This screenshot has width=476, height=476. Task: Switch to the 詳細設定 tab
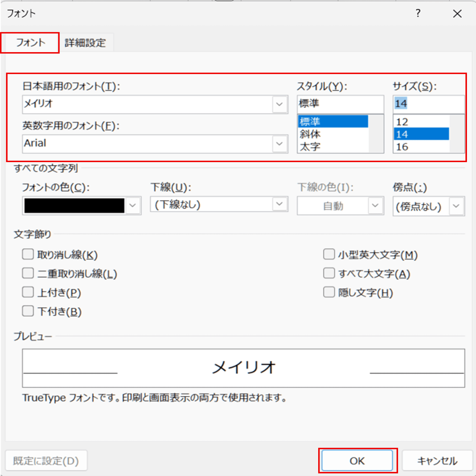coord(85,42)
